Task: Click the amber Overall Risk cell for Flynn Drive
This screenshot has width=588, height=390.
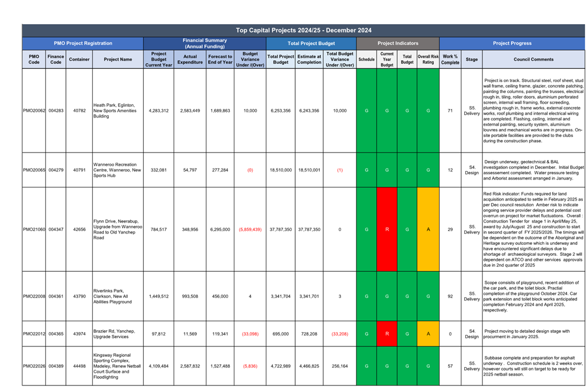Action: coord(428,229)
